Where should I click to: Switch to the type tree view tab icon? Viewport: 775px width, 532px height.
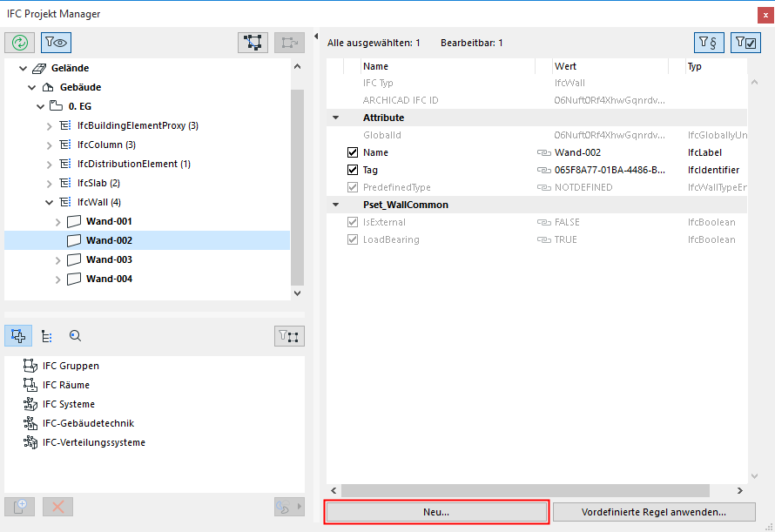[x=47, y=336]
